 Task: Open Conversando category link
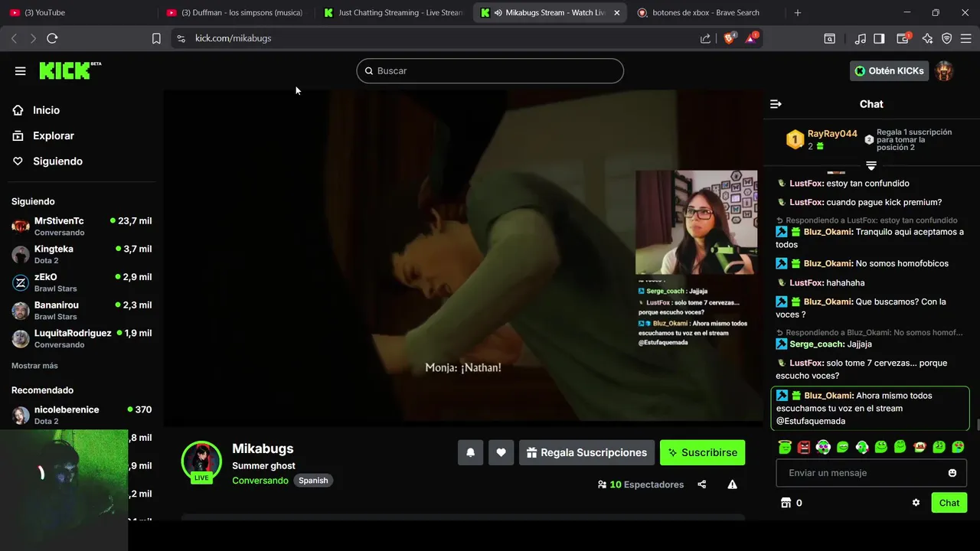pyautogui.click(x=260, y=481)
